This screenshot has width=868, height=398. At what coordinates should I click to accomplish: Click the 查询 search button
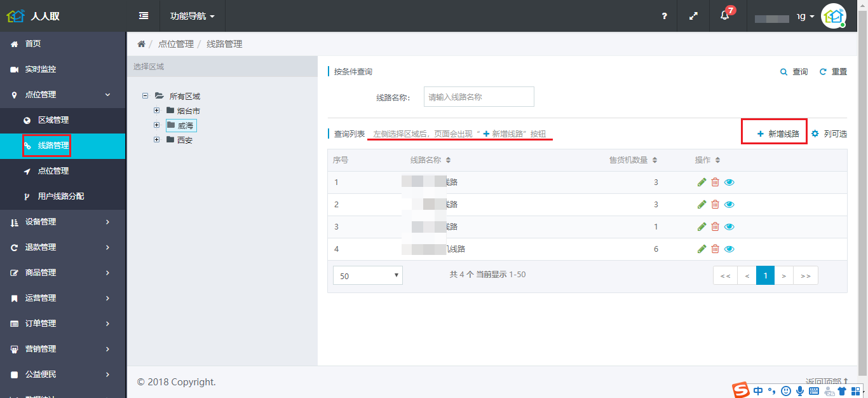[794, 72]
